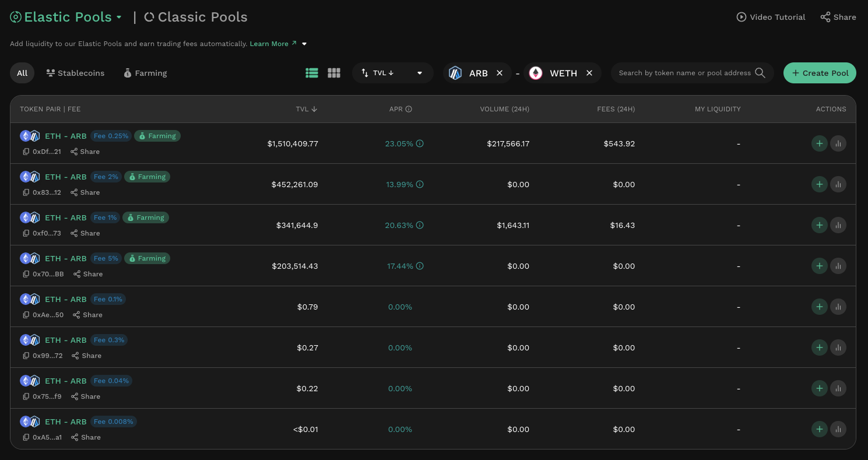The height and width of the screenshot is (460, 868).
Task: Open the Video Tutorial
Action: [771, 17]
